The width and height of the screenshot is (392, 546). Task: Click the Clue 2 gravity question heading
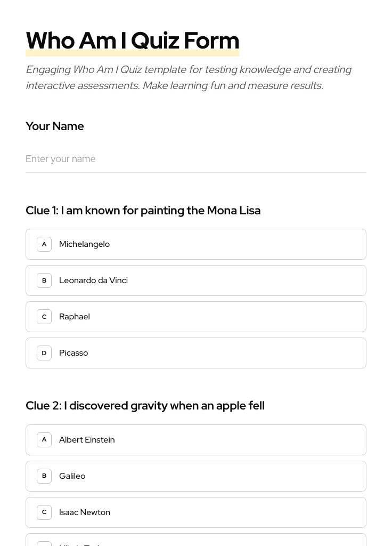tap(145, 406)
